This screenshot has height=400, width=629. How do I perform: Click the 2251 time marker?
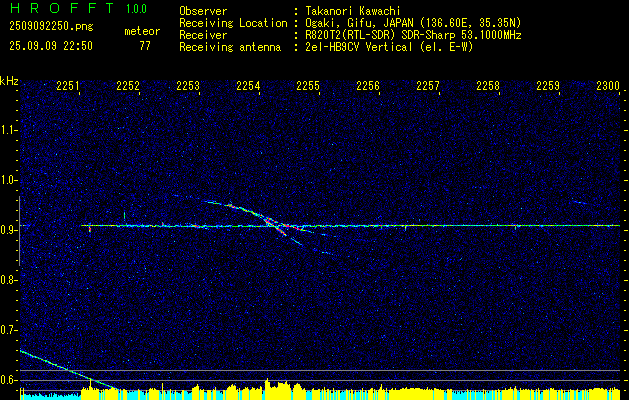coord(68,86)
